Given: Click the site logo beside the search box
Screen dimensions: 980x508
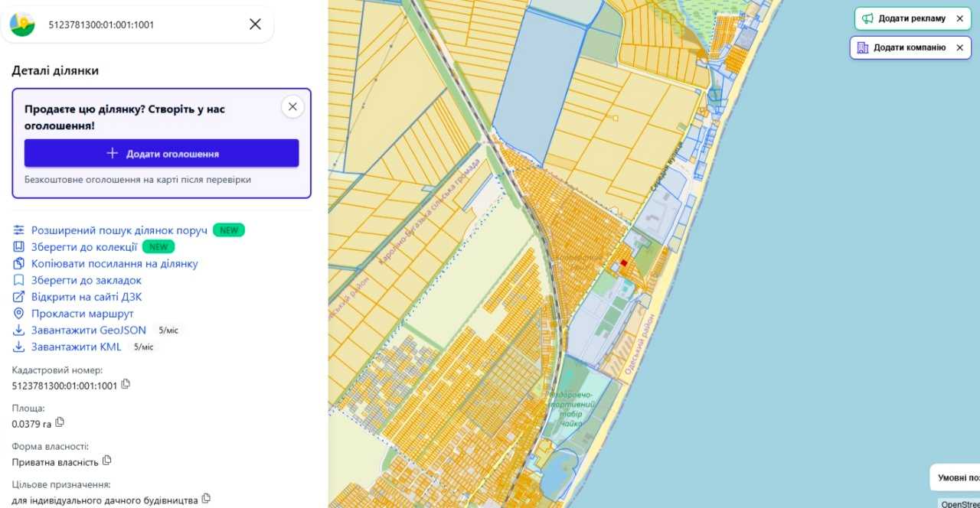Looking at the screenshot, I should 22,24.
